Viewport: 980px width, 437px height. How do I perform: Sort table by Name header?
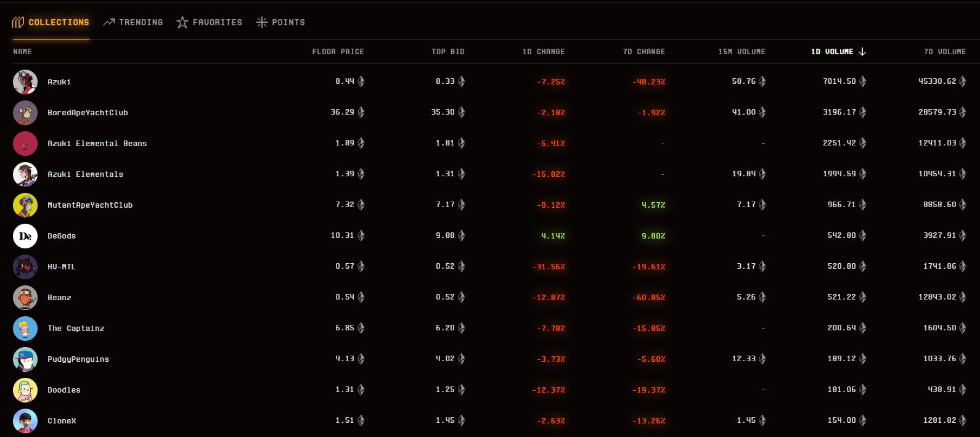coord(23,52)
